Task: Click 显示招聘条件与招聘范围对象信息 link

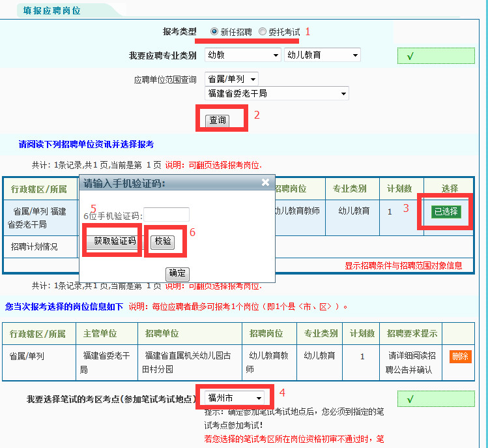Action: pos(403,265)
